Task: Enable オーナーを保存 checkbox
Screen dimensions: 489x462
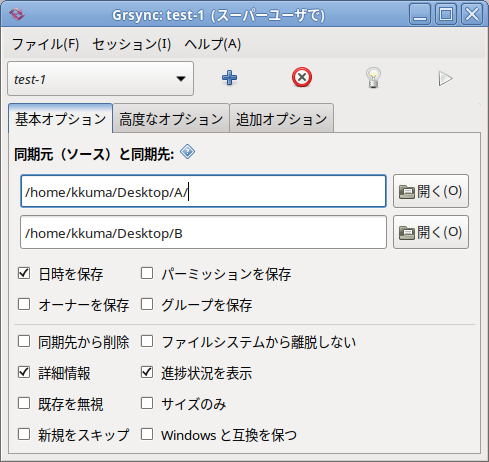Action: tap(24, 304)
